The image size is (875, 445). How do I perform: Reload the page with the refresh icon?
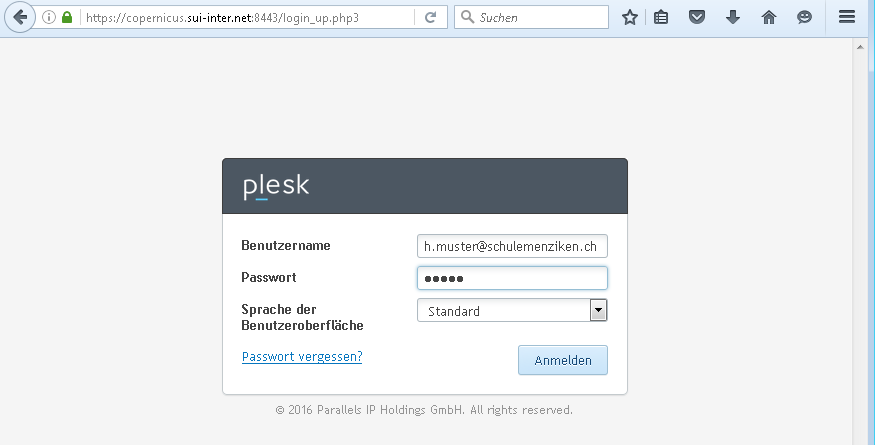coord(430,17)
